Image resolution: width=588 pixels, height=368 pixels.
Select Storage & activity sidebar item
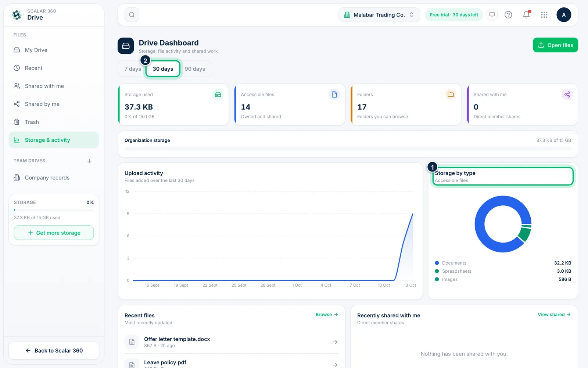pos(54,140)
